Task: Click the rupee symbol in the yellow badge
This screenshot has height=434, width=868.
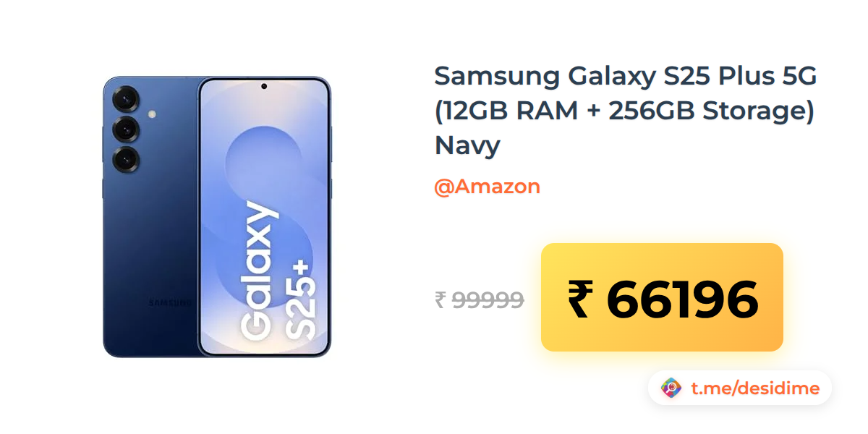Action: 579,299
